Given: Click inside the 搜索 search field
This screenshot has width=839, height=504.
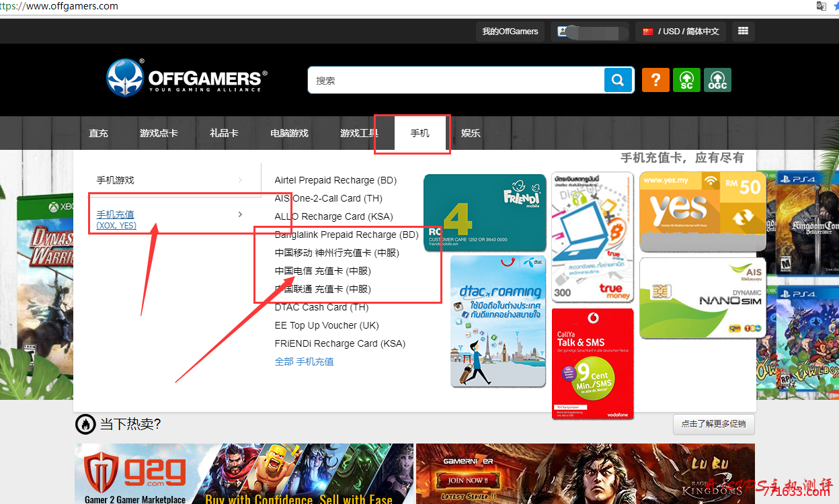Looking at the screenshot, I should tap(457, 80).
